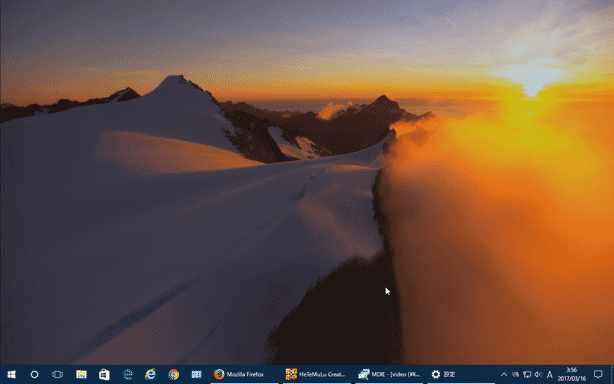Open Task View on the taskbar
The image size is (614, 384).
click(x=58, y=375)
